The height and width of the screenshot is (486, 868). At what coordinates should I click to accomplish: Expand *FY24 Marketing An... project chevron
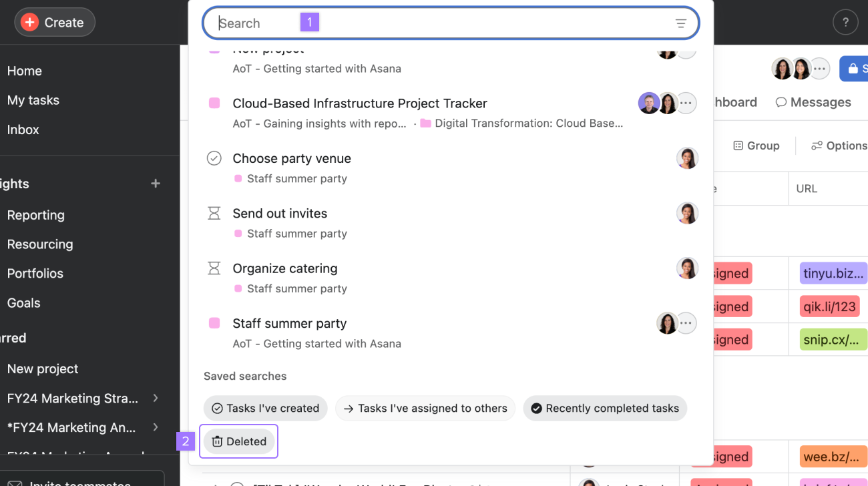(x=156, y=427)
